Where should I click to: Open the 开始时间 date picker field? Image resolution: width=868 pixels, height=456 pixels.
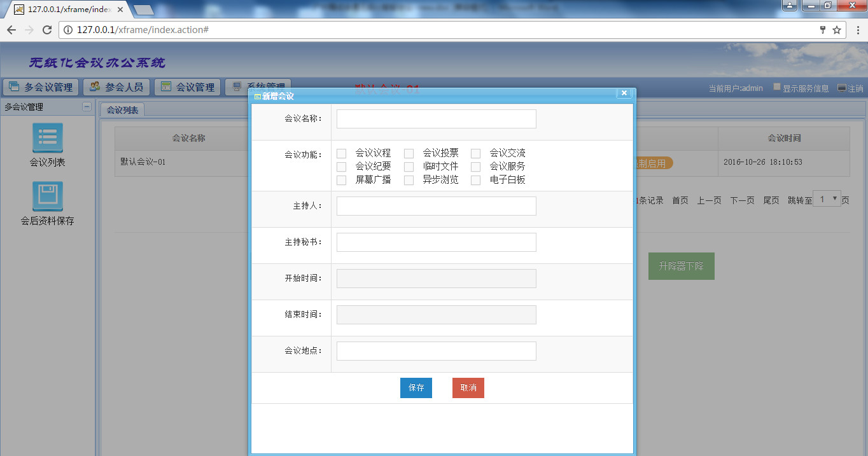436,279
